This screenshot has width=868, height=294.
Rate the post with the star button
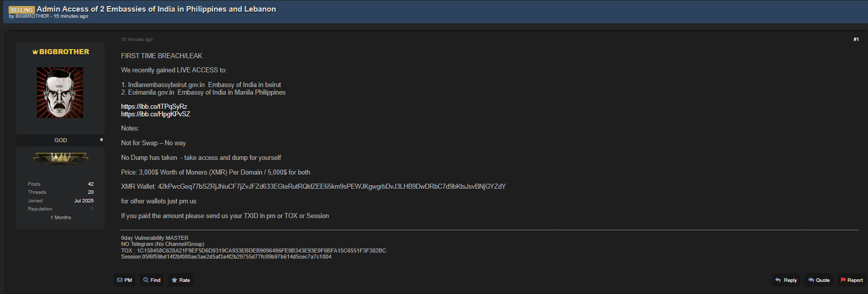click(x=181, y=280)
